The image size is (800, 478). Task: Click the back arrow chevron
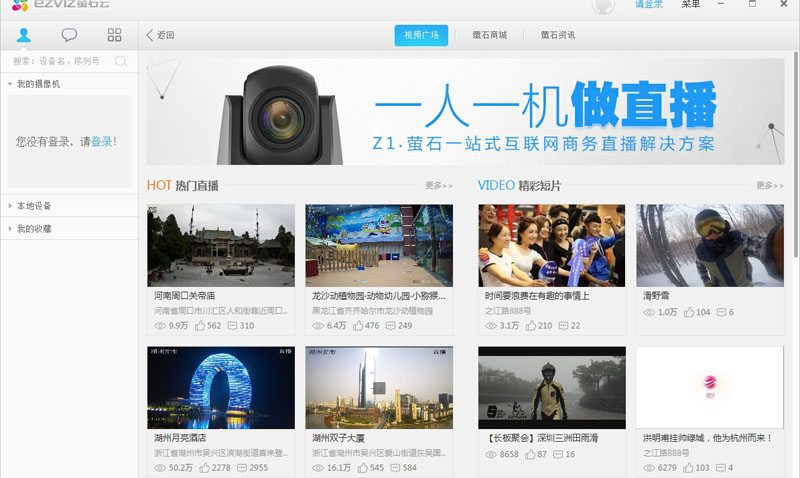pyautogui.click(x=149, y=35)
